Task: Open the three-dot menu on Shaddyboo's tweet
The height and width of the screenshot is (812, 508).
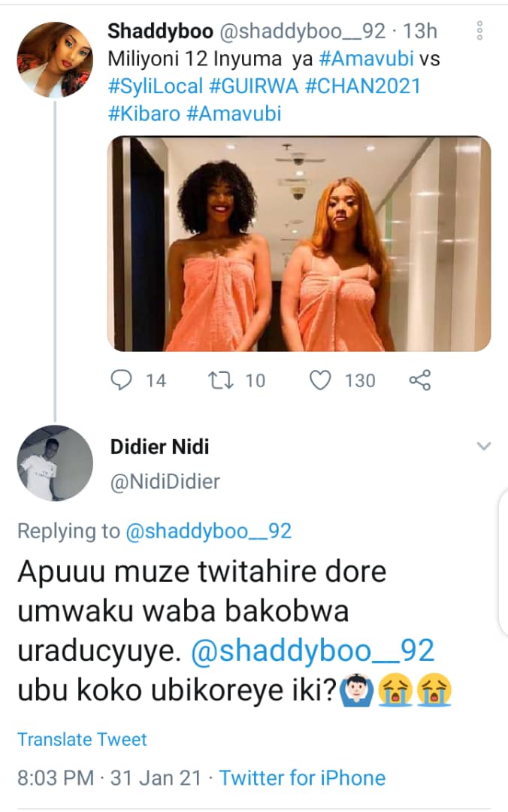Action: [x=479, y=31]
